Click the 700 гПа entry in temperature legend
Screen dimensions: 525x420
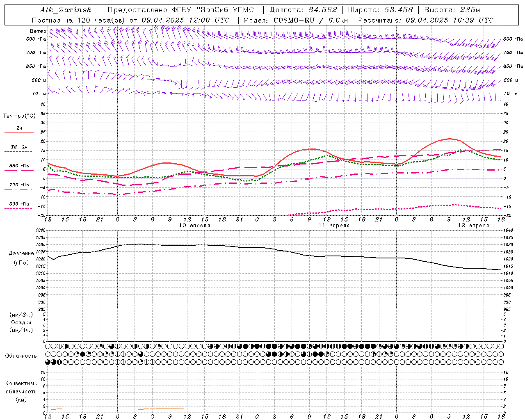19,185
